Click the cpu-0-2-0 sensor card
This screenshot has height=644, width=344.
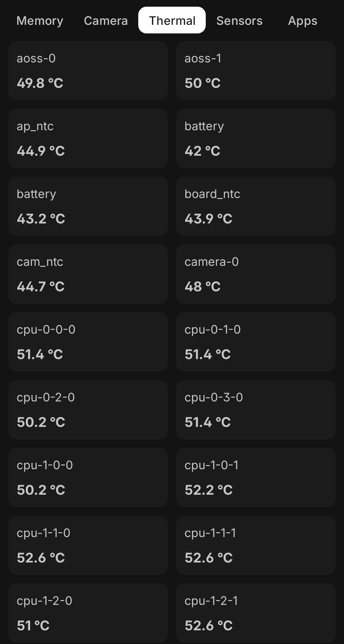88,410
